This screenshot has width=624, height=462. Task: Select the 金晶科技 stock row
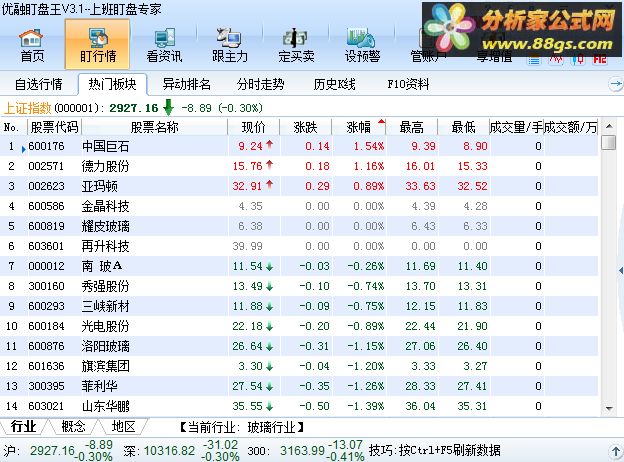[299, 206]
